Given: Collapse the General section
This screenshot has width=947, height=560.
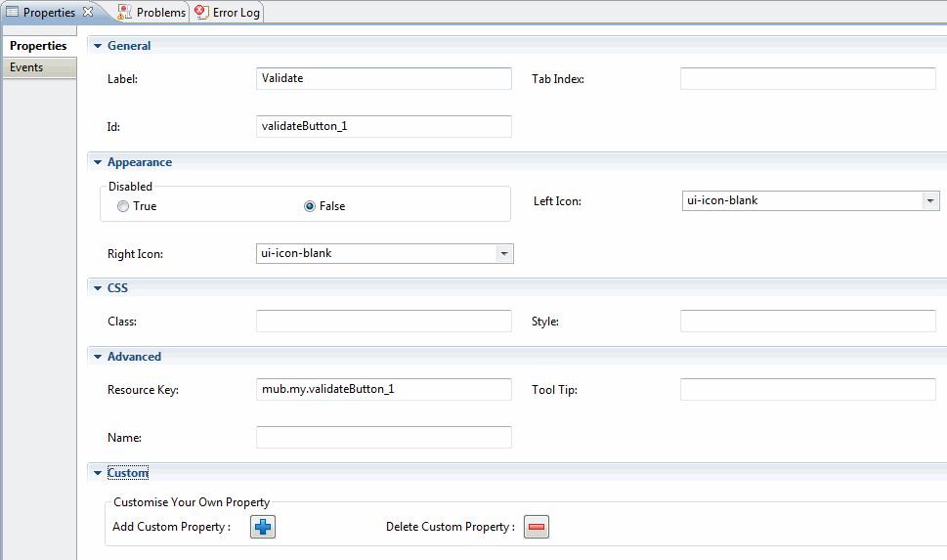Looking at the screenshot, I should (98, 46).
